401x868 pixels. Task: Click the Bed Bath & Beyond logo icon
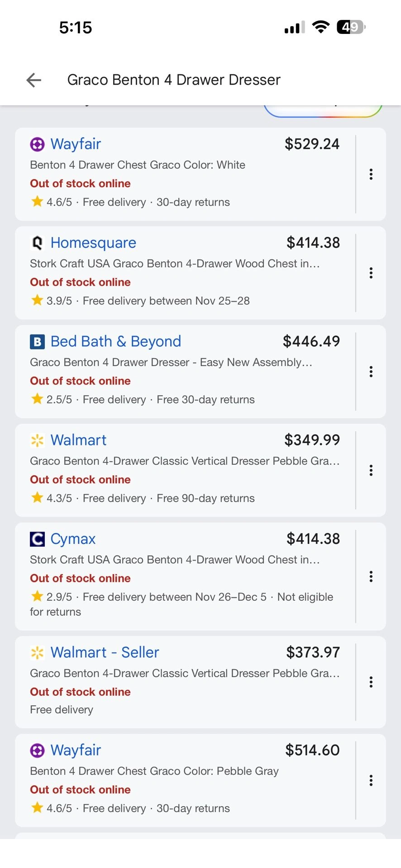point(37,342)
